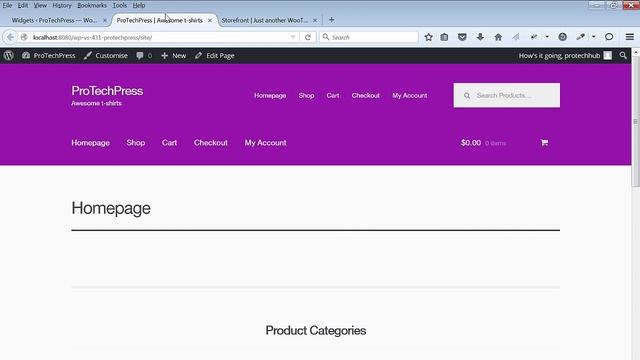Click Homepage in the top header menu

tap(270, 96)
